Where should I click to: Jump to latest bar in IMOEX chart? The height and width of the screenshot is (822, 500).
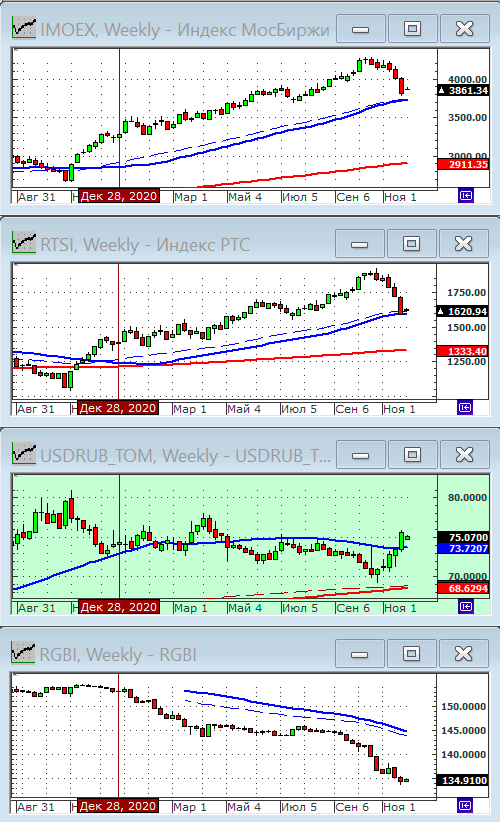pos(465,196)
